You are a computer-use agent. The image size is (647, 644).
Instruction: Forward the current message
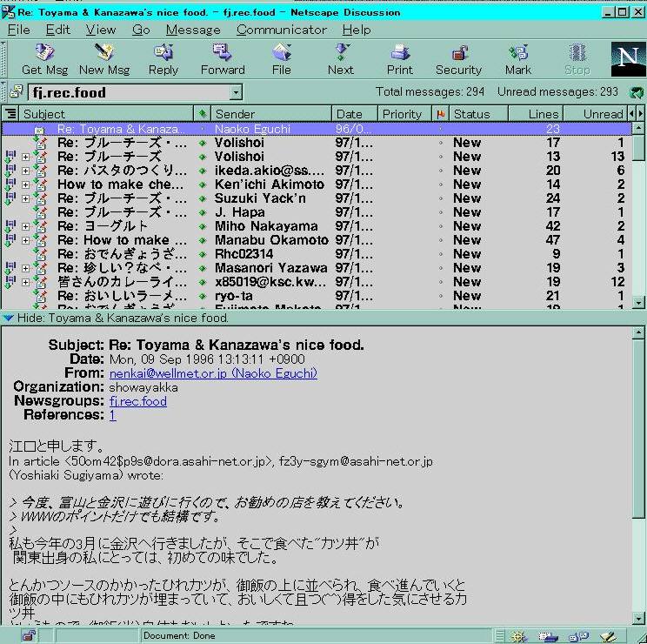223,59
